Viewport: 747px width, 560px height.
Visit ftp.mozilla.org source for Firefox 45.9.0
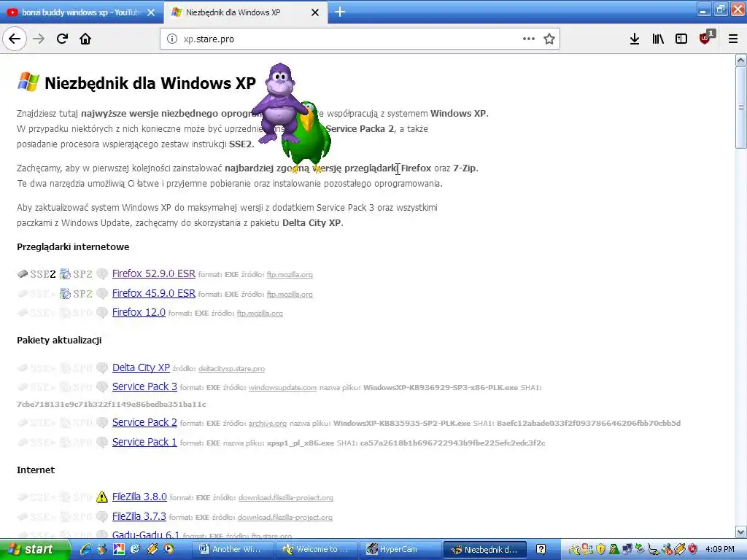pos(290,295)
